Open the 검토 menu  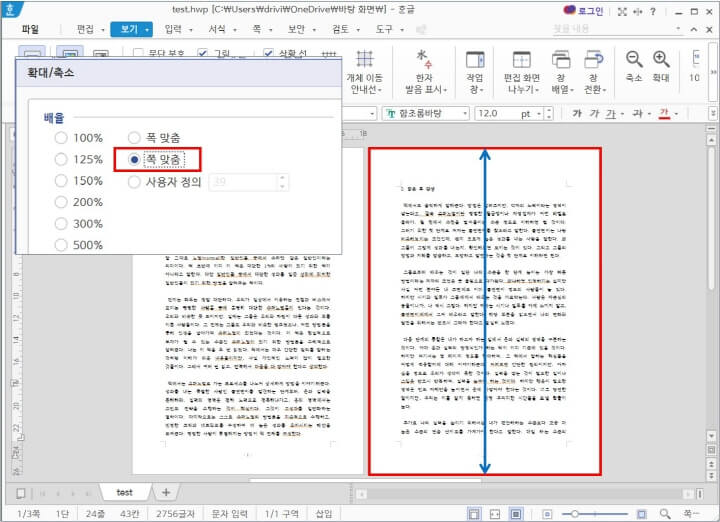point(341,29)
